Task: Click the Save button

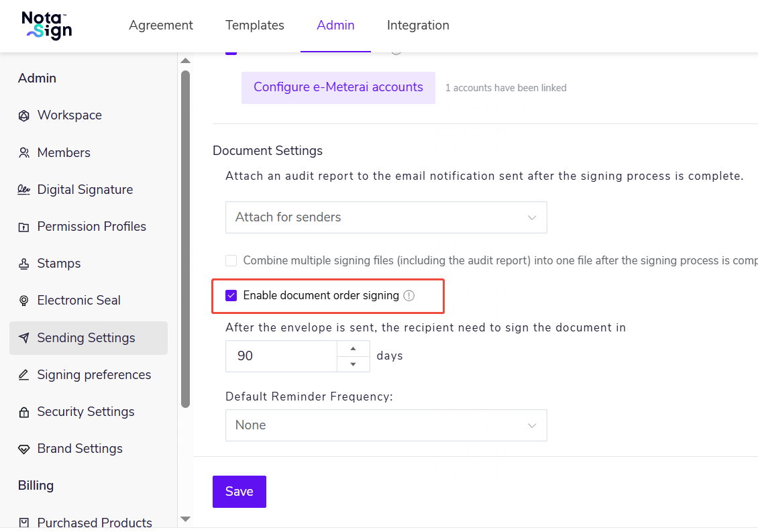Action: (239, 492)
